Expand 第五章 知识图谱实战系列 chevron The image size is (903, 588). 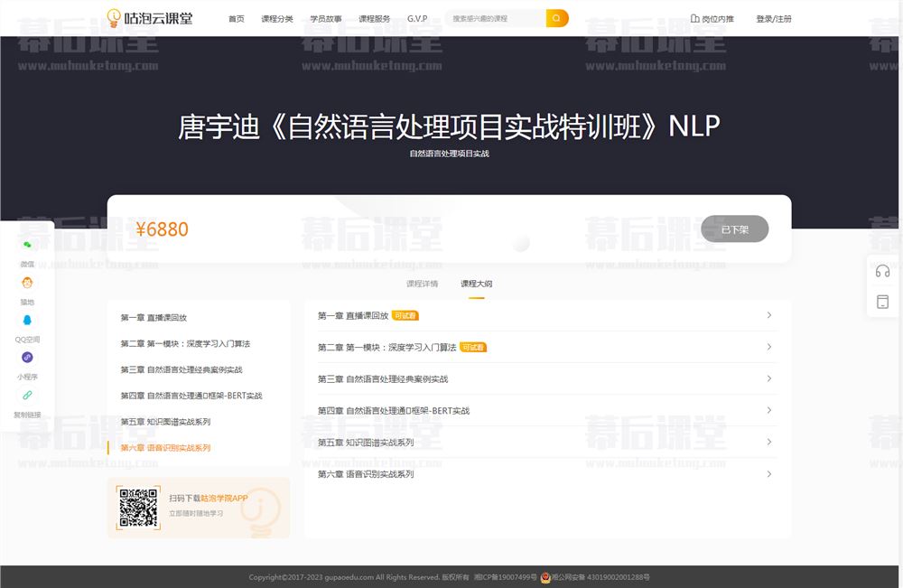pos(769,442)
